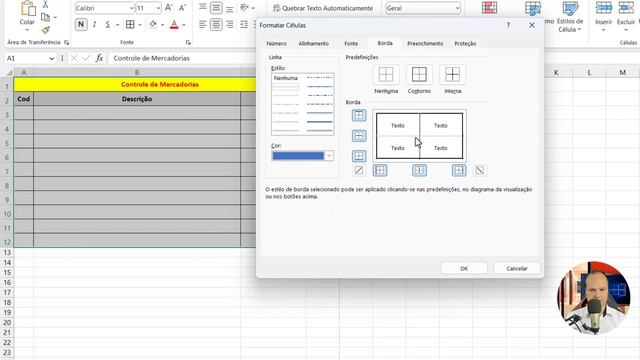Switch to the Alinhamento tab
This screenshot has height=360, width=640.
pos(313,43)
